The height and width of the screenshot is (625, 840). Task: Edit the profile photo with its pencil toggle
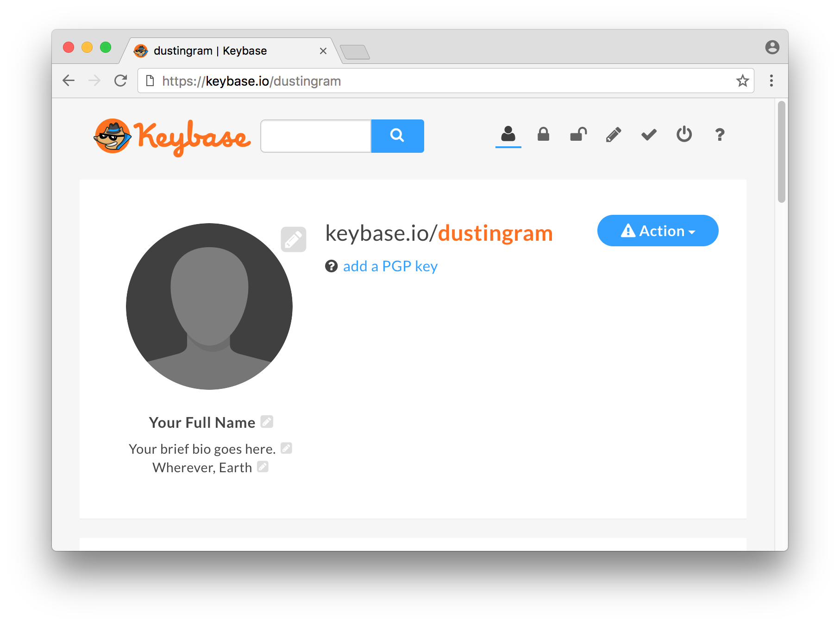tap(294, 239)
